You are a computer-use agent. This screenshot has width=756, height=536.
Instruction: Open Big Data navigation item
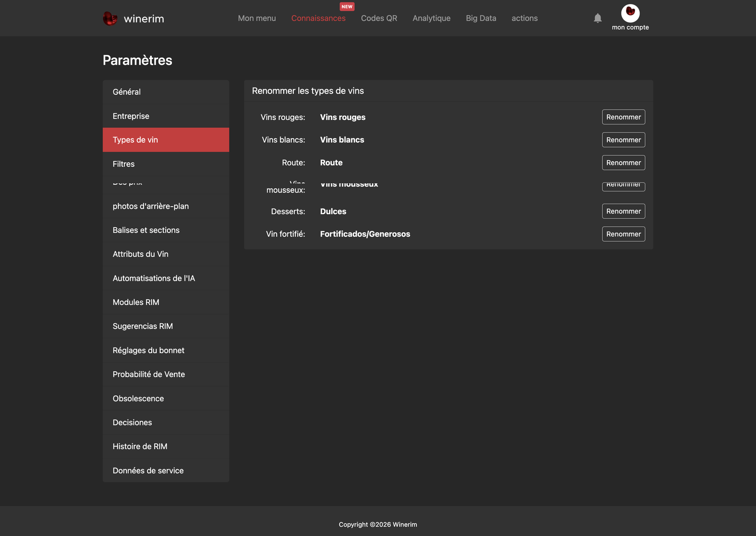click(x=481, y=18)
